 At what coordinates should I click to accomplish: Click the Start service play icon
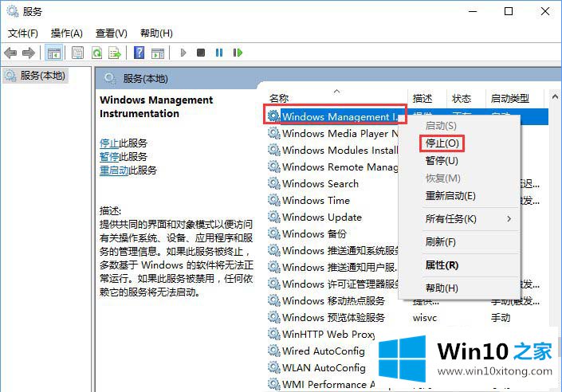[183, 53]
